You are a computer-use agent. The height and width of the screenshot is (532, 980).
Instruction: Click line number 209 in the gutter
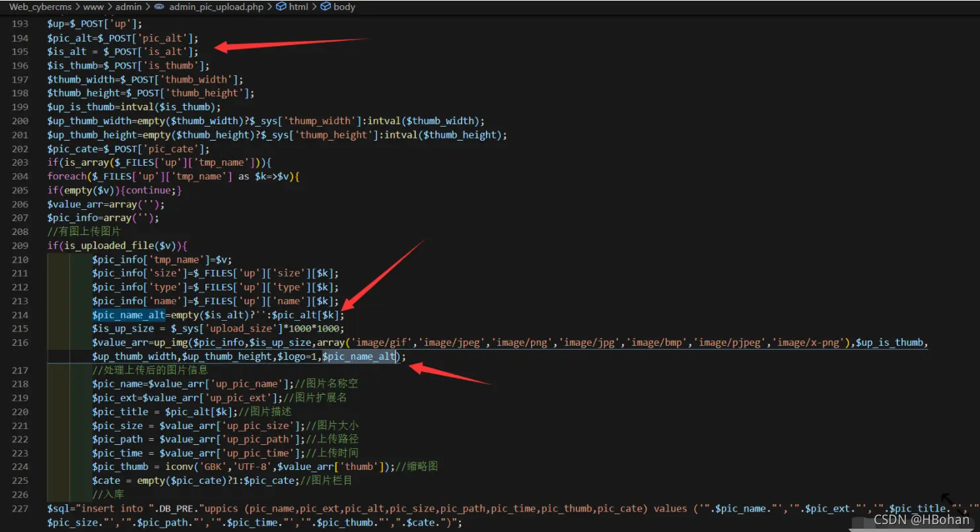20,246
